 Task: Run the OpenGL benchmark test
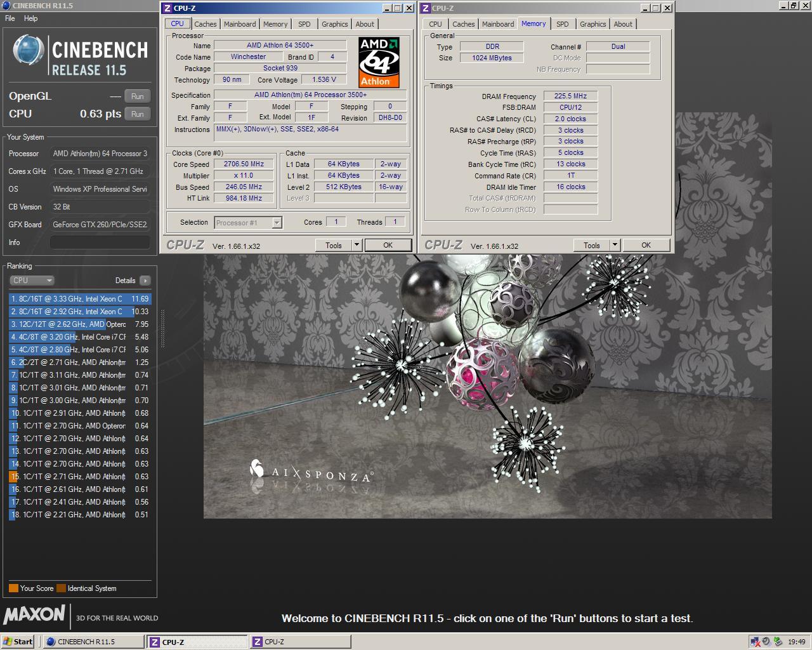tap(137, 96)
